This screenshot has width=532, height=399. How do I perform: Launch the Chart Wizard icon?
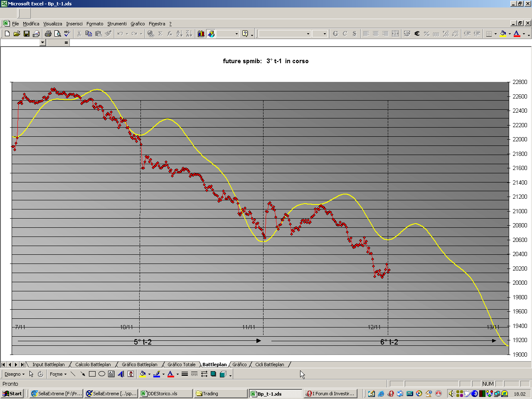[201, 34]
